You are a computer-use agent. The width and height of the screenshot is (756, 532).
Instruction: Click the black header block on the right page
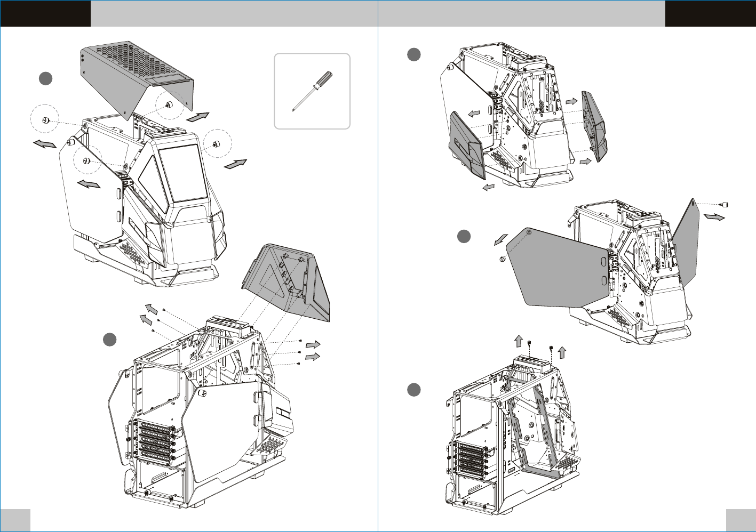710,13
